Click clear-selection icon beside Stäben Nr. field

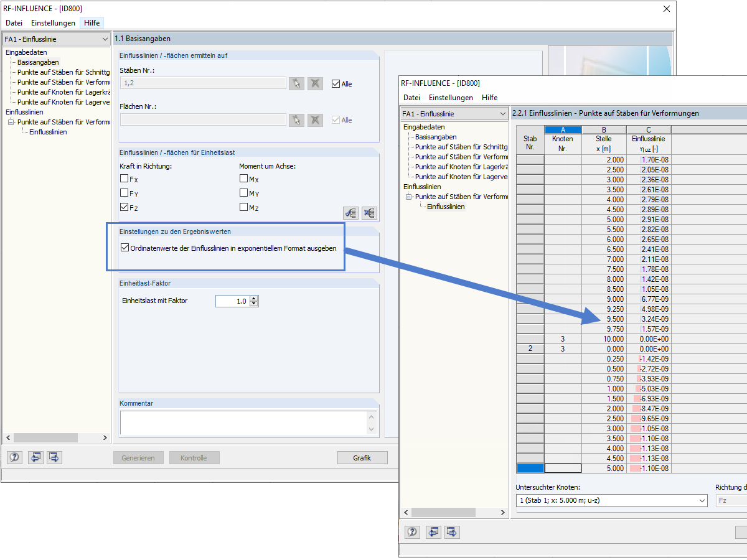(316, 83)
